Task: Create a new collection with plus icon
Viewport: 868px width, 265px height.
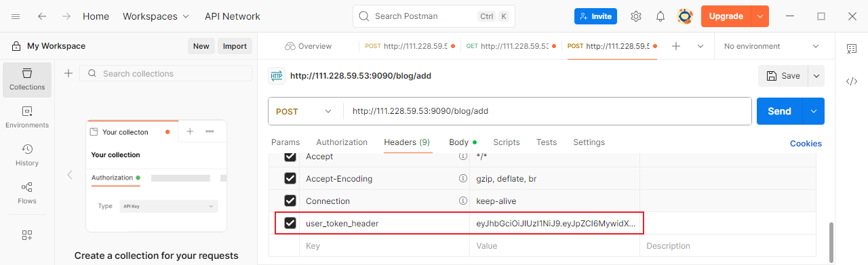Action: (68, 73)
